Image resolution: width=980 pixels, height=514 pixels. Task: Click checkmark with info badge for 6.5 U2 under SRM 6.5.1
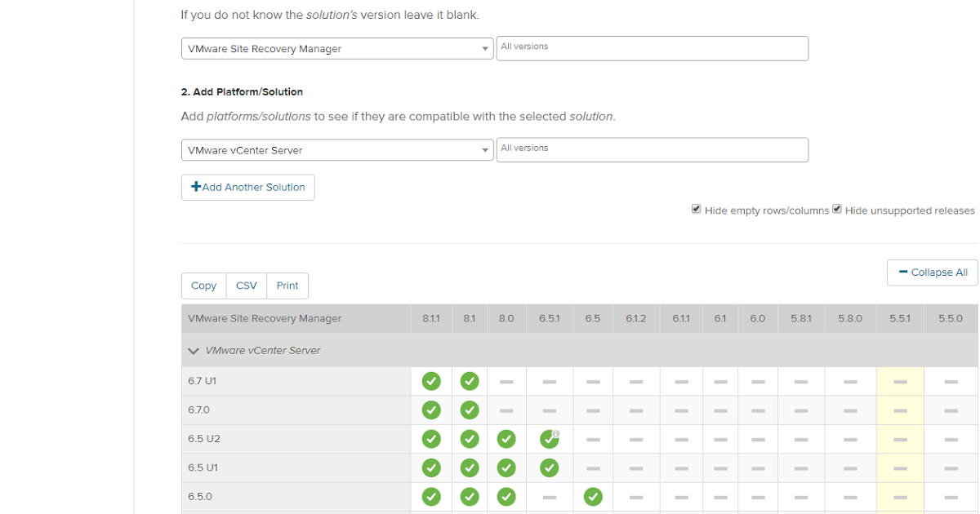click(549, 439)
